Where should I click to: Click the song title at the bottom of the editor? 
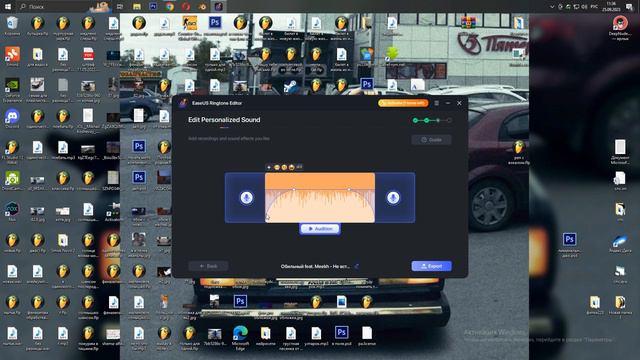coord(315,266)
